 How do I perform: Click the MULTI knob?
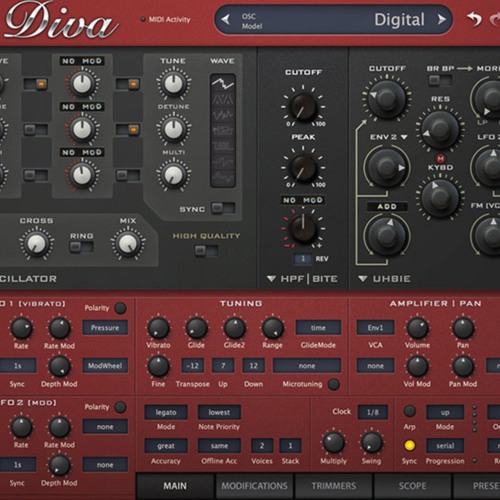point(173,175)
